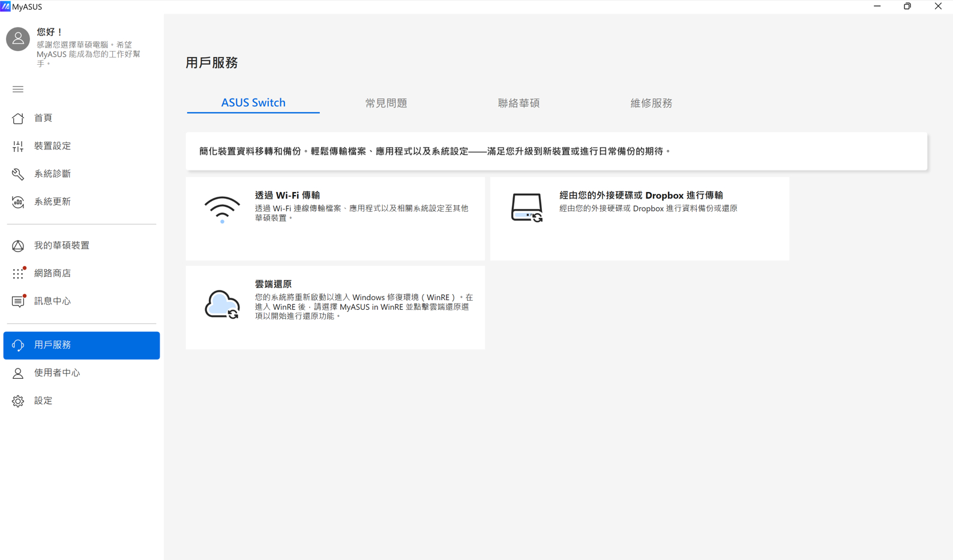
Task: Go to 首頁 in the sidebar
Action: [x=82, y=118]
